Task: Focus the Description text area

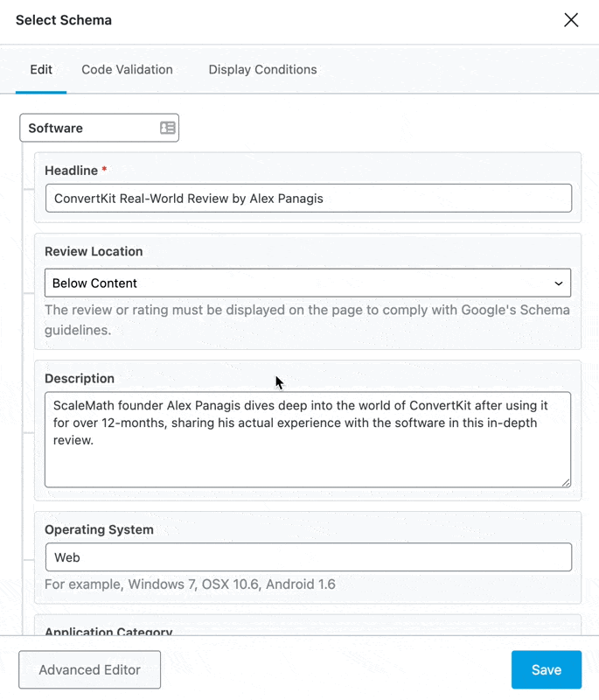Action: [x=308, y=440]
